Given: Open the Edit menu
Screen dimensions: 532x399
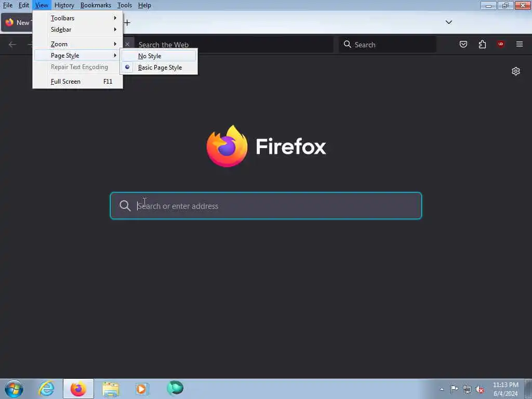Looking at the screenshot, I should pos(24,5).
